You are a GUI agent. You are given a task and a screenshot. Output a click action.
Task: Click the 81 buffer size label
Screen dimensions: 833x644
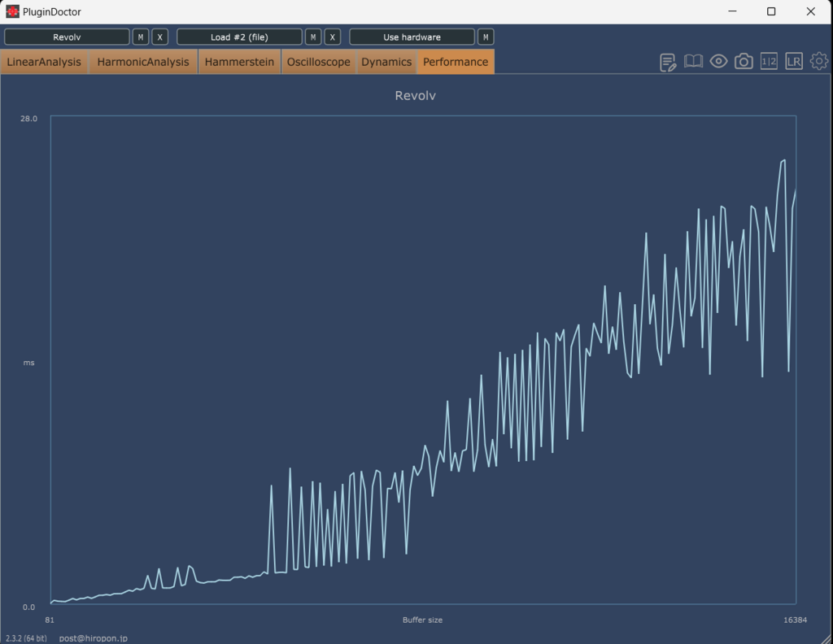(x=50, y=620)
